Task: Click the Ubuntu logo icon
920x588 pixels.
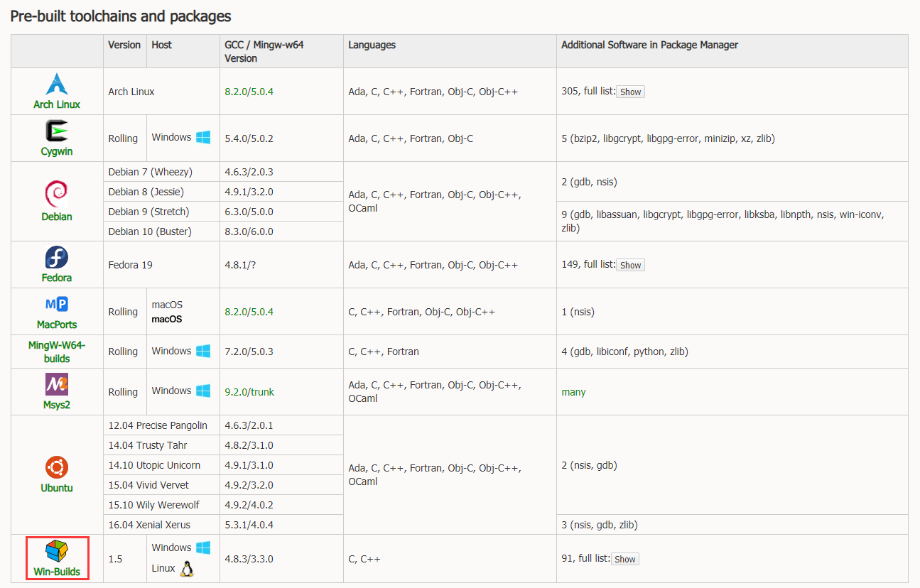Action: (57, 467)
